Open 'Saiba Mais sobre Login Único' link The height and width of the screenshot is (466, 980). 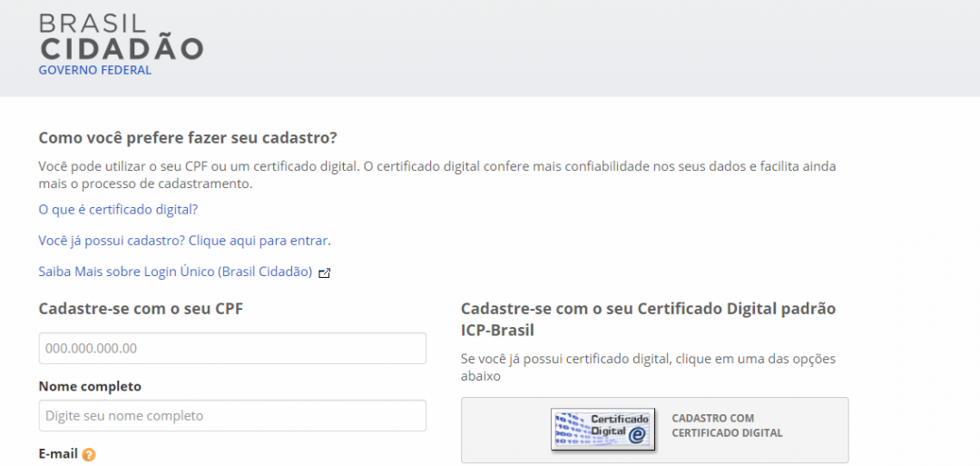[175, 272]
